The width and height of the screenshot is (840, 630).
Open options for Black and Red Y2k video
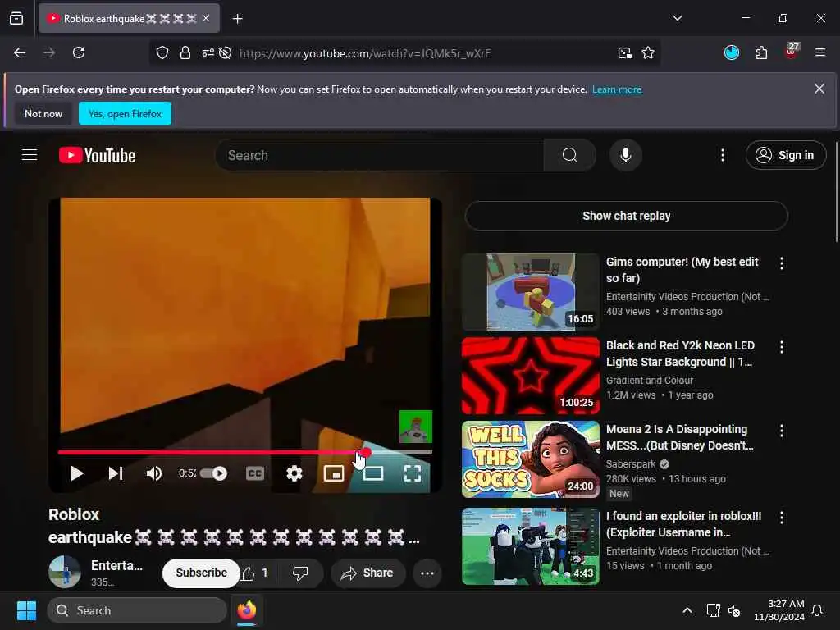782,347
